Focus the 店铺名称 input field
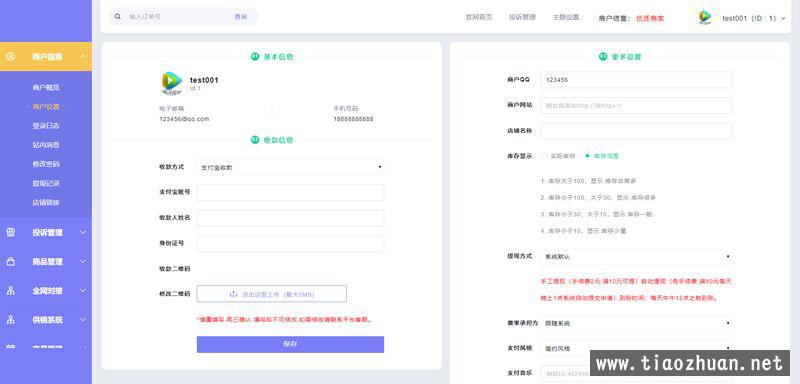 point(636,131)
